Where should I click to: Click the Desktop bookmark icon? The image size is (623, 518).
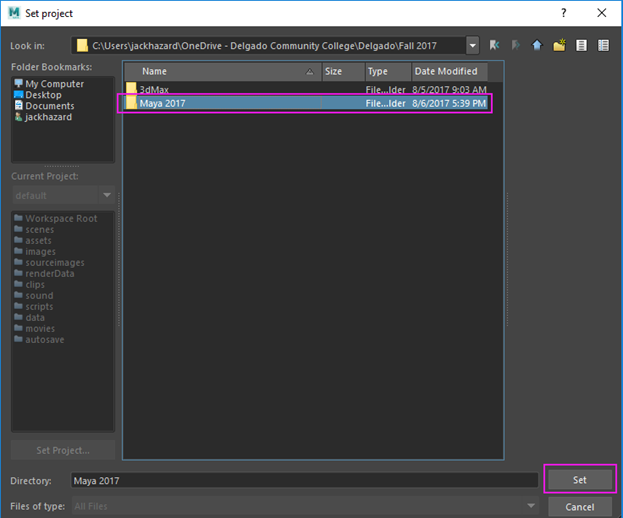18,95
